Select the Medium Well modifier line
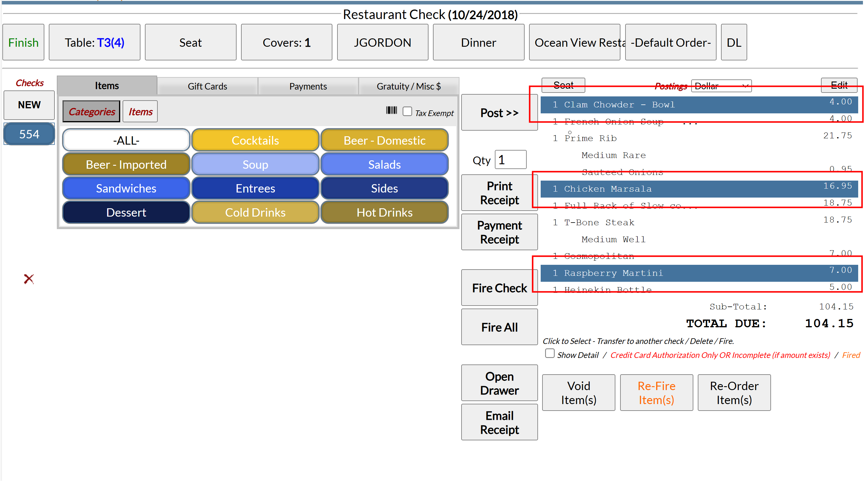The height and width of the screenshot is (482, 868). [699, 240]
